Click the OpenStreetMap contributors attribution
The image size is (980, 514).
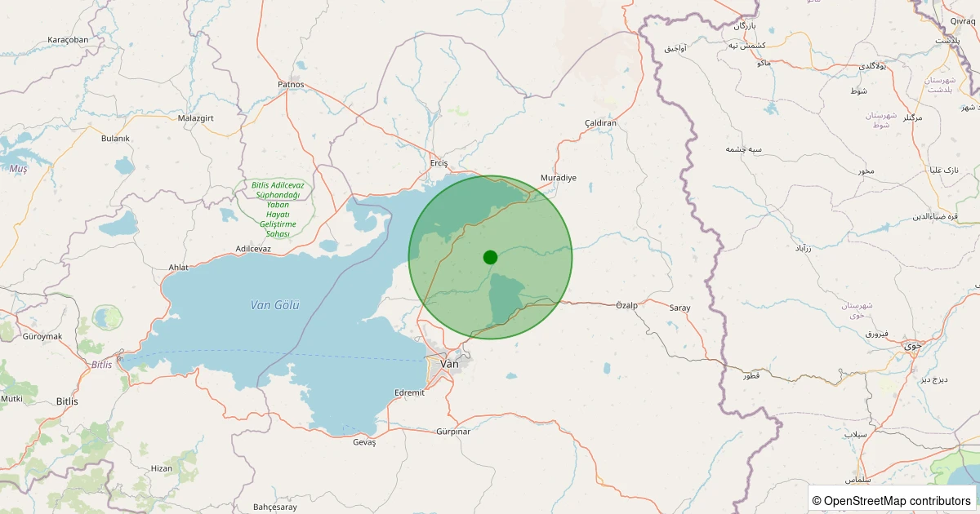892,500
